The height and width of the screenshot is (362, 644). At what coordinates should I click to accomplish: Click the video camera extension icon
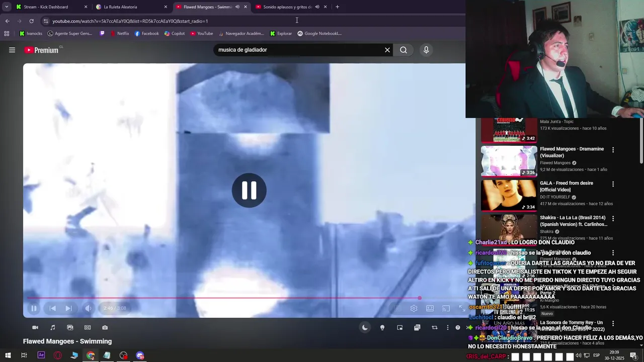click(x=35, y=327)
